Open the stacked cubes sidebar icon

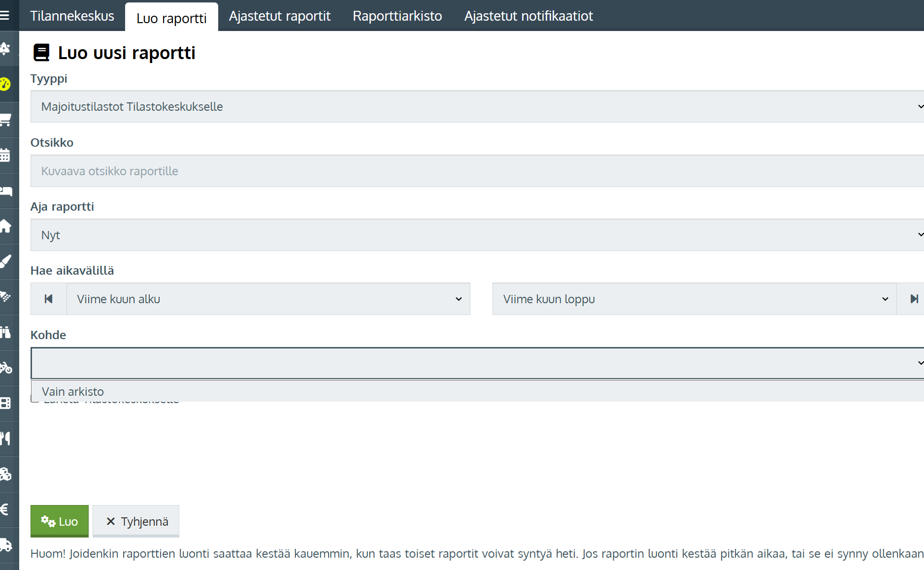[x=5, y=474]
